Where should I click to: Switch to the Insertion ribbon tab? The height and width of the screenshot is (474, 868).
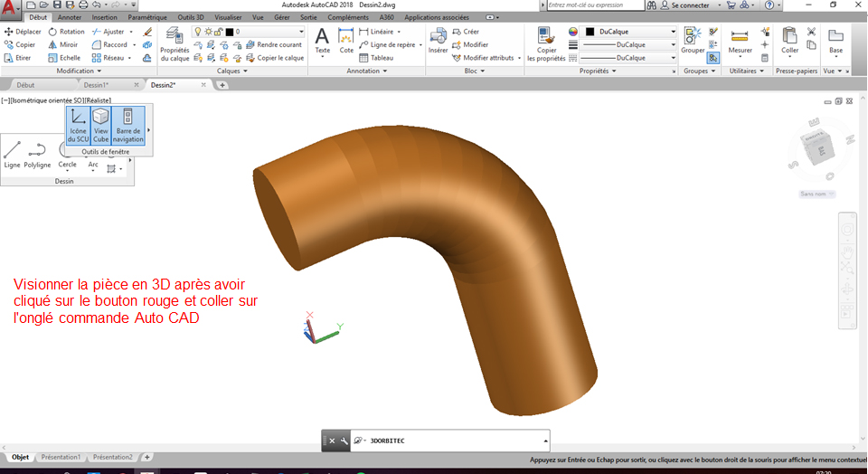(x=104, y=17)
